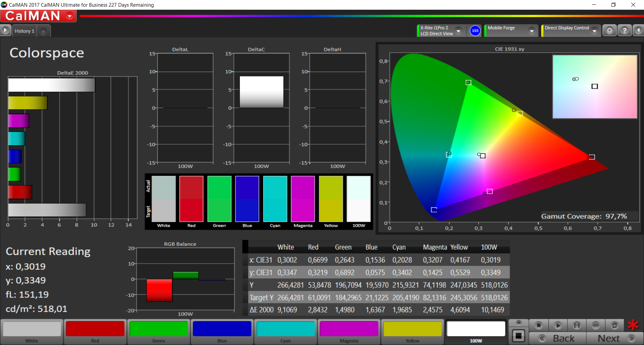Viewport: 644px width, 345px height.
Task: Click the refresh measurement icon
Action: (614, 325)
